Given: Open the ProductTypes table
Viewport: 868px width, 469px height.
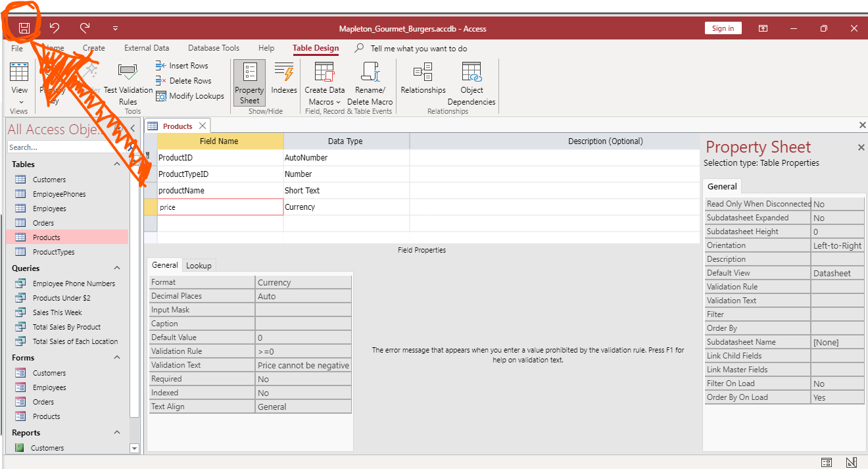Looking at the screenshot, I should point(53,252).
